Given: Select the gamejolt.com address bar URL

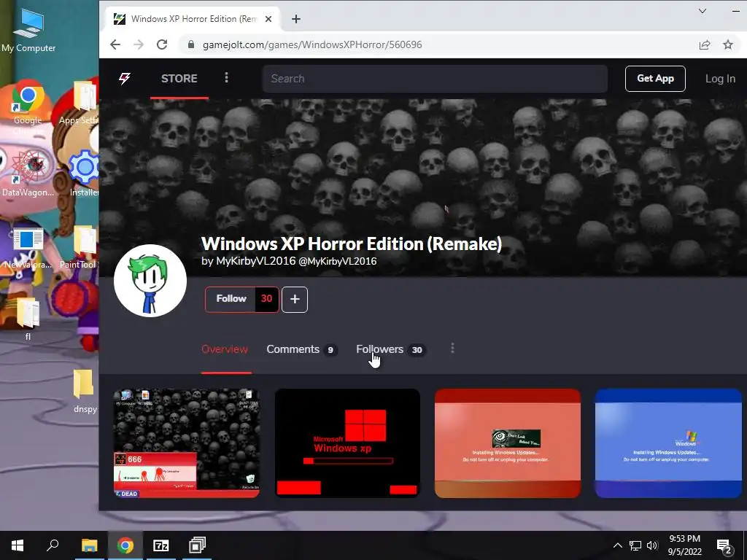Looking at the screenshot, I should coord(312,44).
